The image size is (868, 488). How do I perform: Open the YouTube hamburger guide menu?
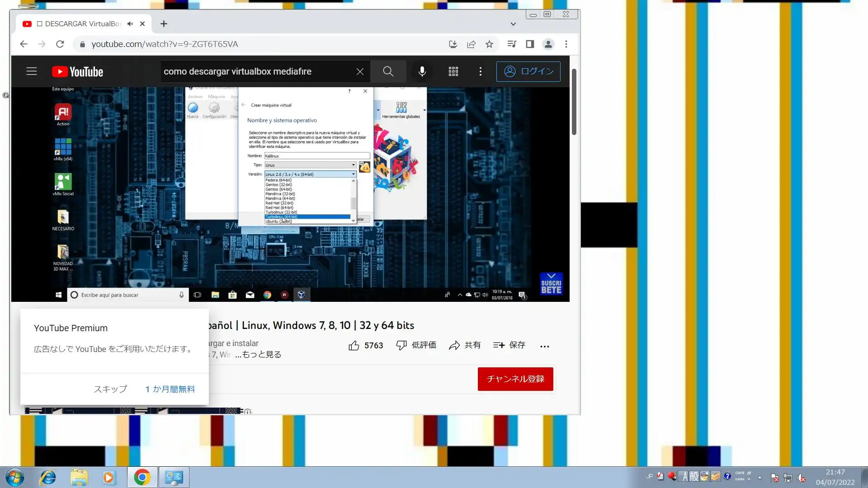32,71
